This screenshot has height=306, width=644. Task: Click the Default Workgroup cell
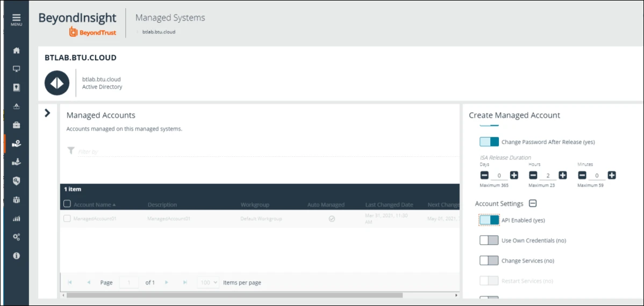click(x=261, y=218)
